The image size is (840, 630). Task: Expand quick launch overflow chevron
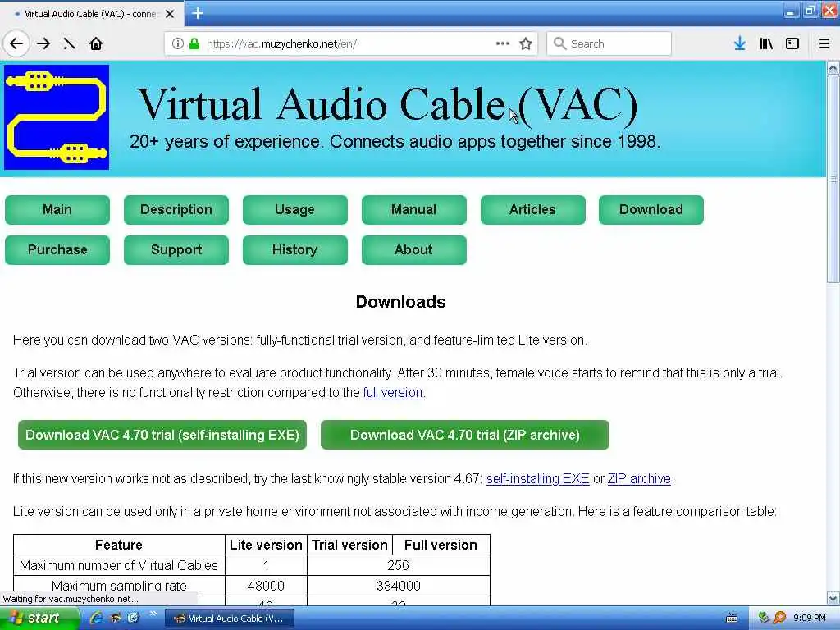tap(153, 614)
